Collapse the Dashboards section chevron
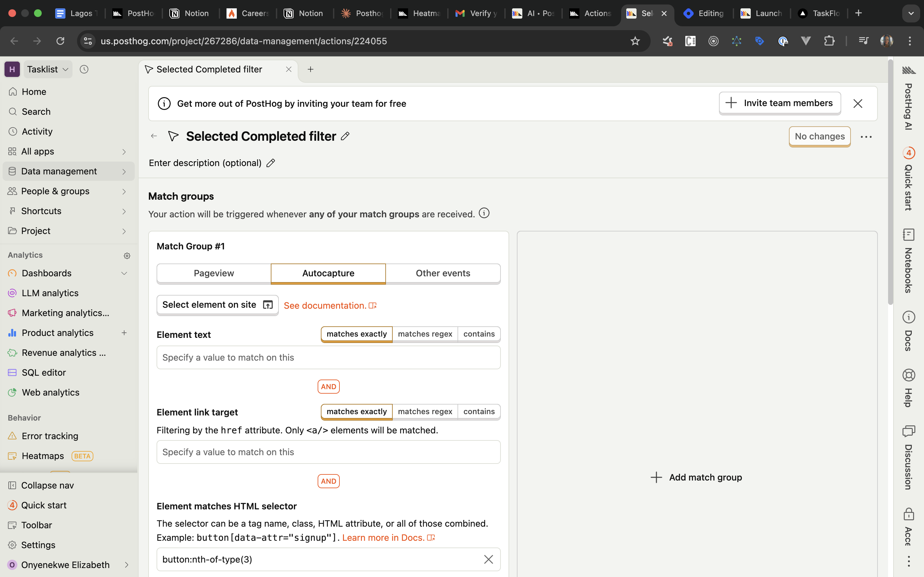This screenshot has width=924, height=577. pyautogui.click(x=124, y=273)
